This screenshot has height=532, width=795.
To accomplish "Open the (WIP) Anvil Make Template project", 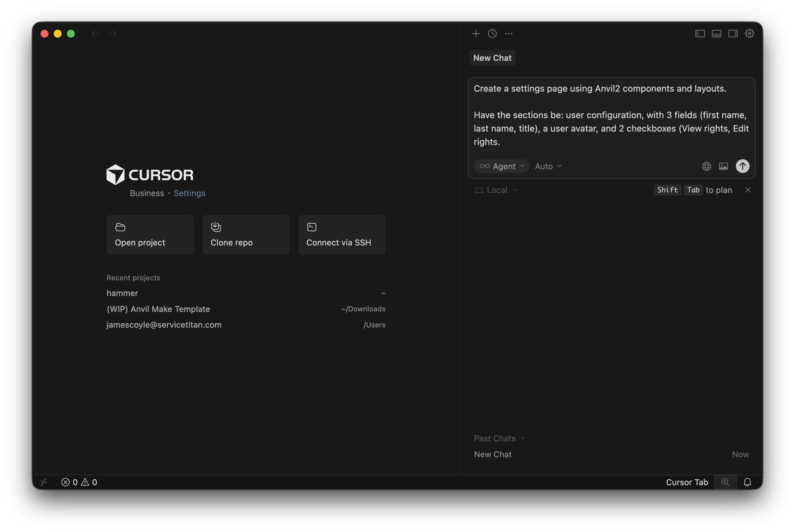I will [246, 309].
